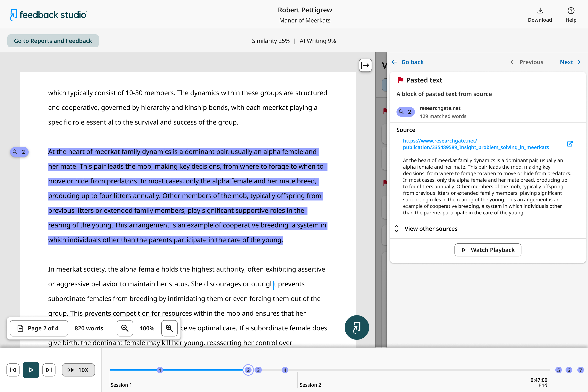Zoom out the document view

click(125, 328)
